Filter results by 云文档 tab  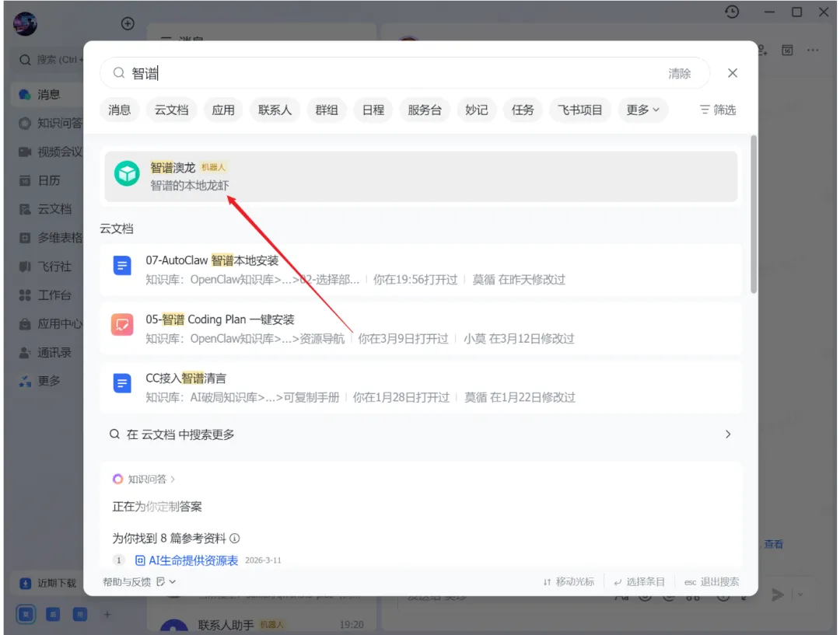(171, 110)
